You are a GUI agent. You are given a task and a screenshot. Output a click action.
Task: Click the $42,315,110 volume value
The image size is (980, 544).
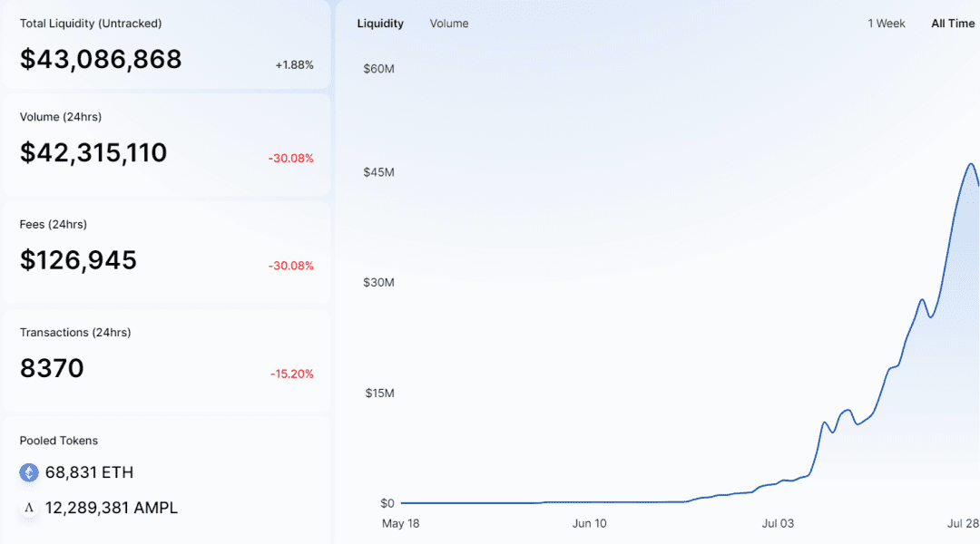click(93, 153)
